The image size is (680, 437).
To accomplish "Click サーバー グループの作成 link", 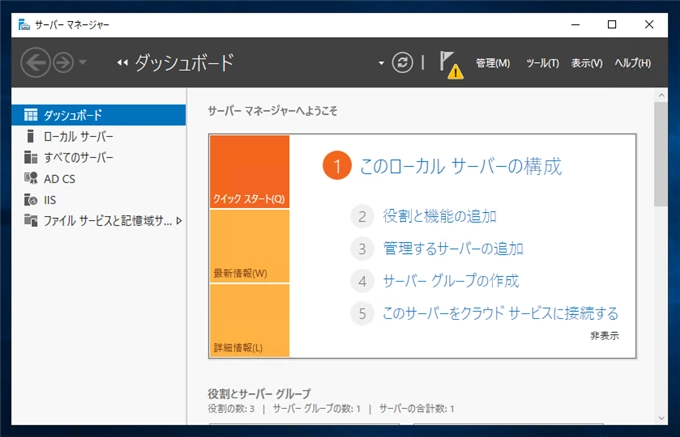I will 451,281.
